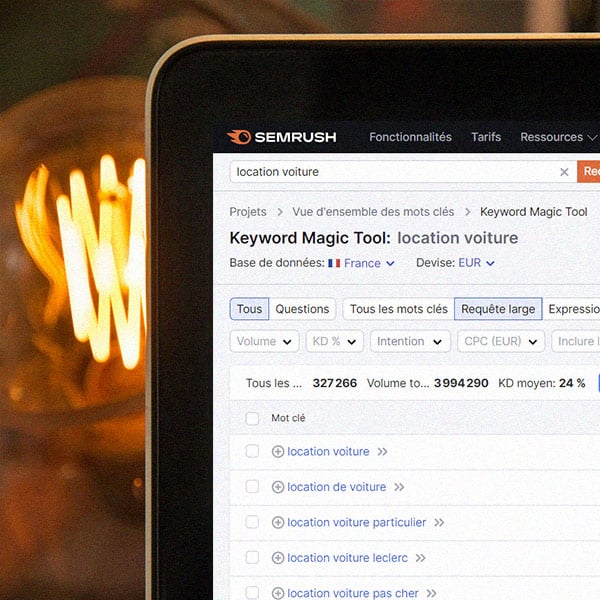The width and height of the screenshot is (600, 600).
Task: Open Fonctionnalités in the top navigation
Action: click(x=410, y=137)
